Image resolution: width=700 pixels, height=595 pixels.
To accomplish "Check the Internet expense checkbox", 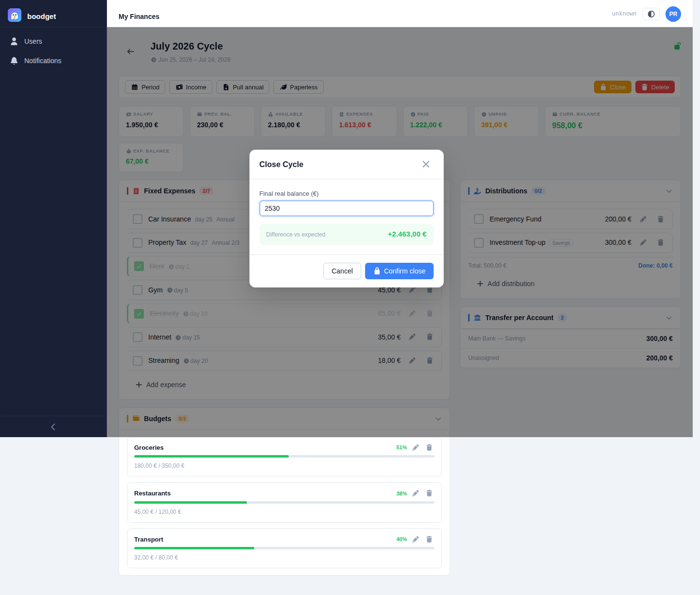I will (x=138, y=337).
